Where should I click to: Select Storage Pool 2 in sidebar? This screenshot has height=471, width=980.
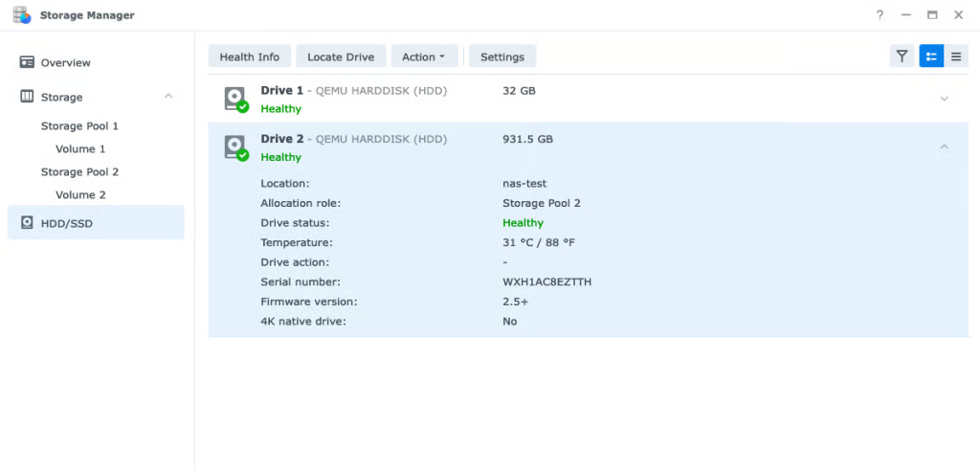pyautogui.click(x=79, y=171)
